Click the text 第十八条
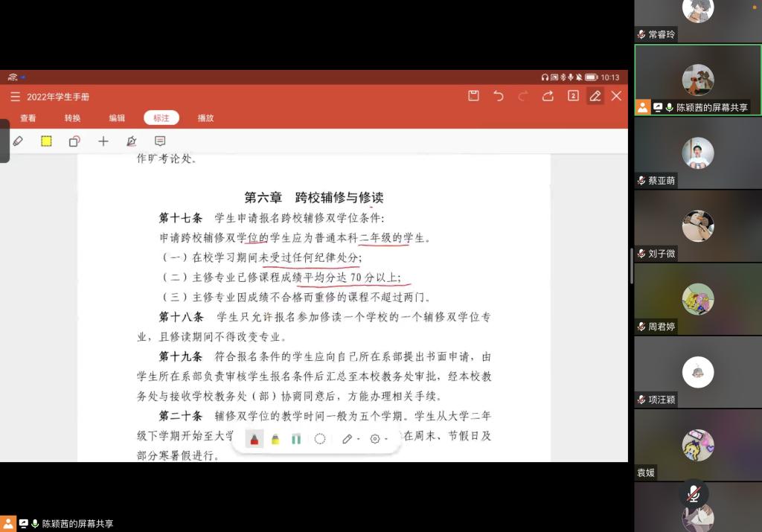This screenshot has height=532, width=762. (181, 317)
